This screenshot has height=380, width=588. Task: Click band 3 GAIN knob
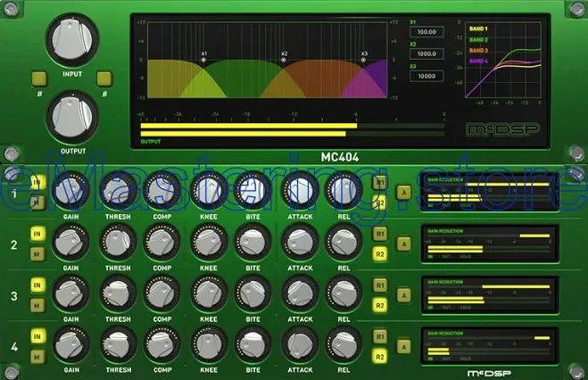70,294
